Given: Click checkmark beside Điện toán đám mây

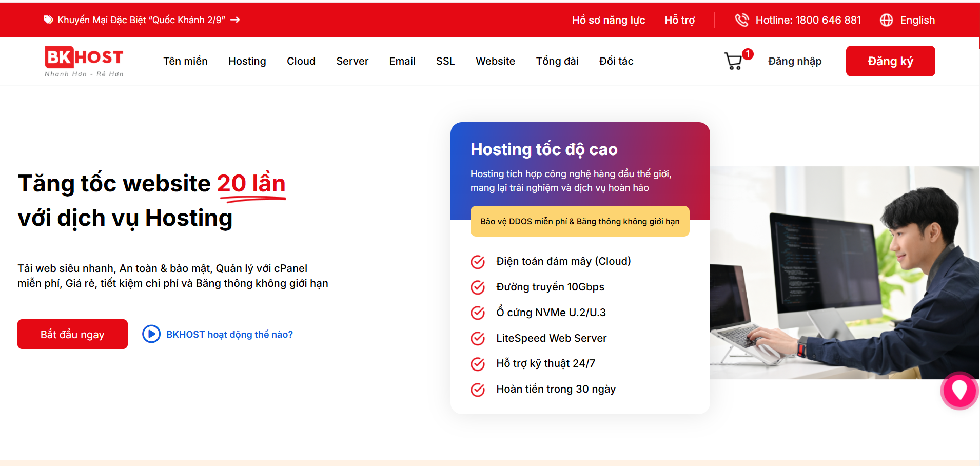Looking at the screenshot, I should click(478, 262).
